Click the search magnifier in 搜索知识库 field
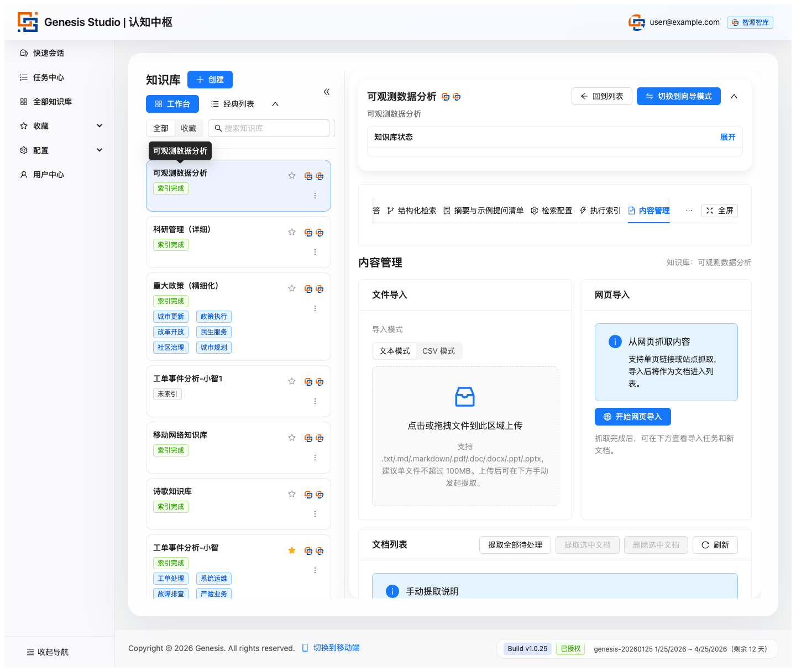This screenshot has width=796, height=672. click(x=218, y=128)
